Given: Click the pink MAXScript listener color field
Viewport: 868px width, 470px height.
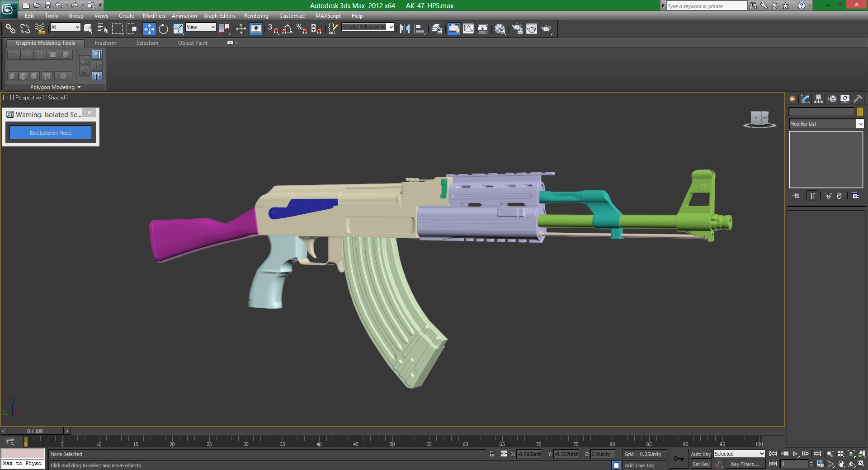Looking at the screenshot, I should [23, 454].
